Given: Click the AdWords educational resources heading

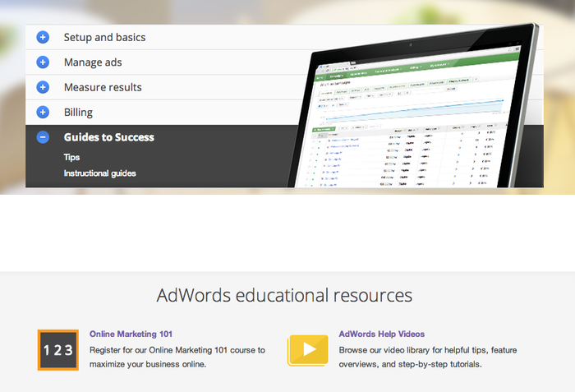Looking at the screenshot, I should tap(284, 294).
